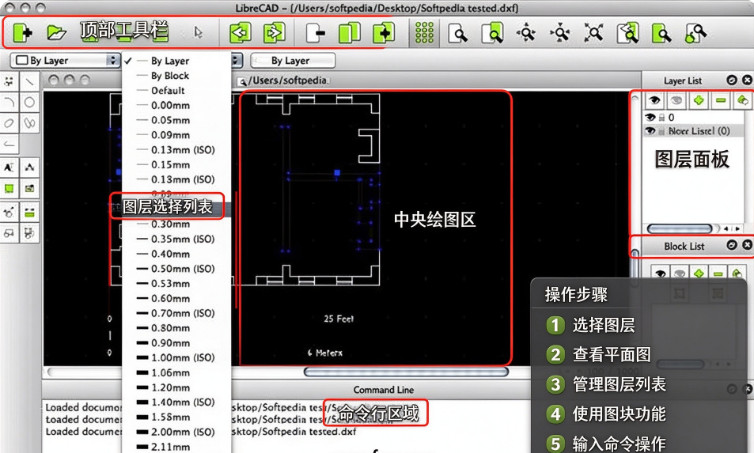Image resolution: width=754 pixels, height=453 pixels.
Task: Show all layers with the eye icon
Action: point(654,100)
